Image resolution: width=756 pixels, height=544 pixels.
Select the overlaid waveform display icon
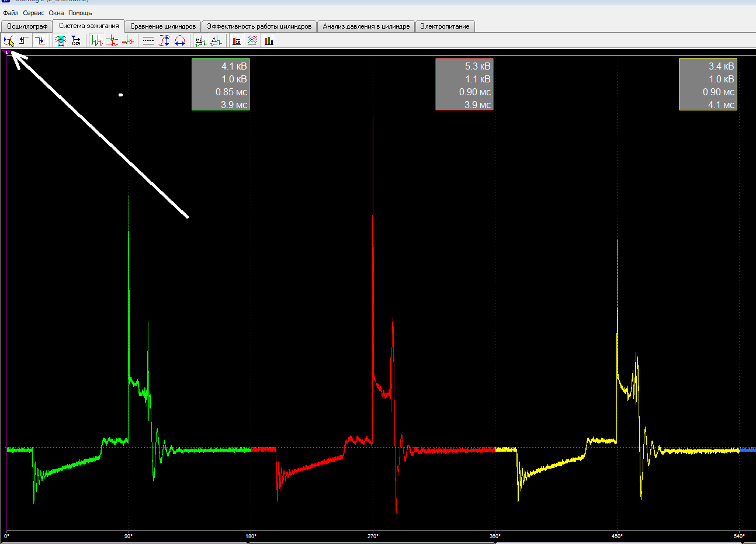tap(128, 41)
